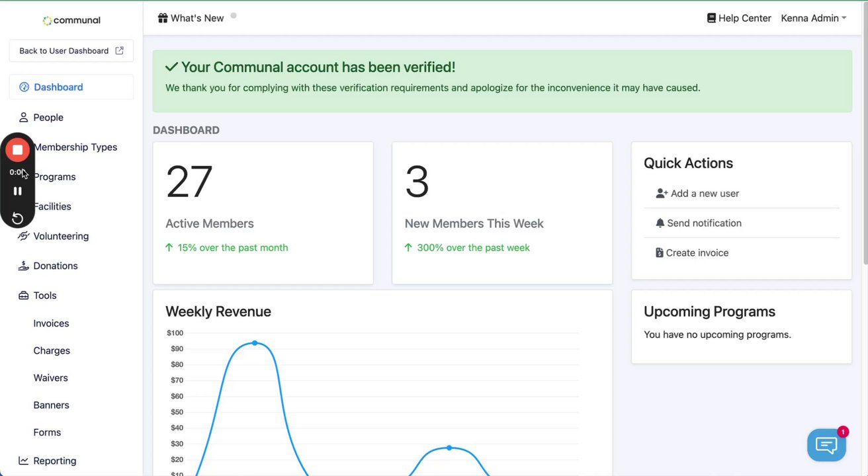Restart the recording with the circular arrow
Image resolution: width=868 pixels, height=476 pixels.
click(x=18, y=219)
